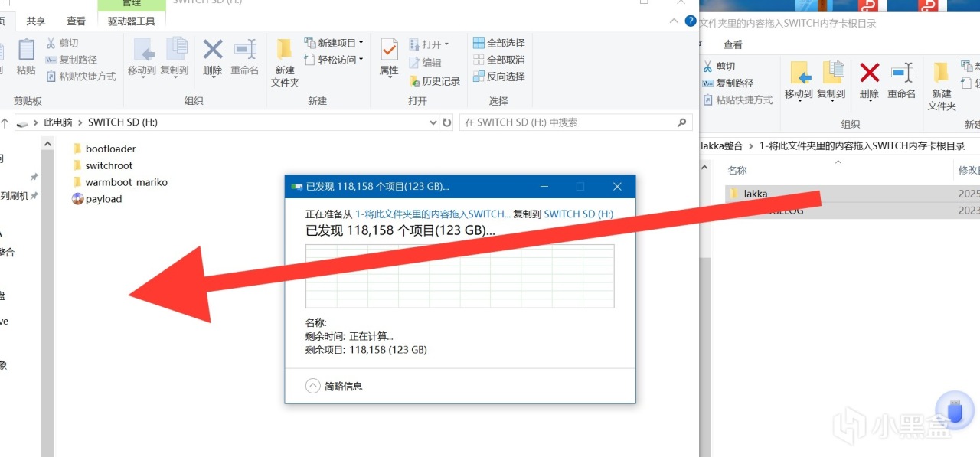This screenshot has width=980, height=457.
Task: Click breadcrumb arrow after lakka整合
Action: pyautogui.click(x=751, y=146)
